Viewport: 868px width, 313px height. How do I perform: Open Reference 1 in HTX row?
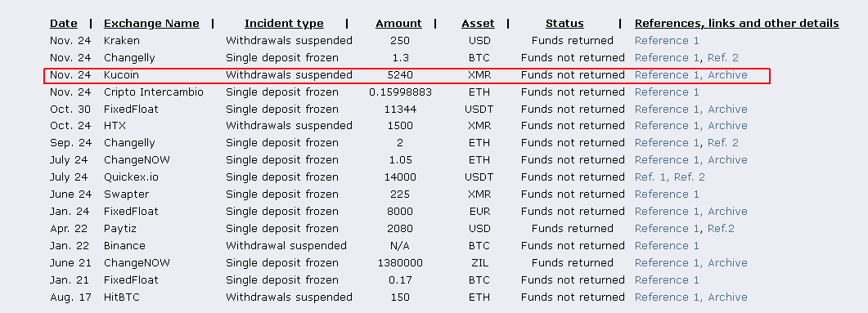pos(667,126)
